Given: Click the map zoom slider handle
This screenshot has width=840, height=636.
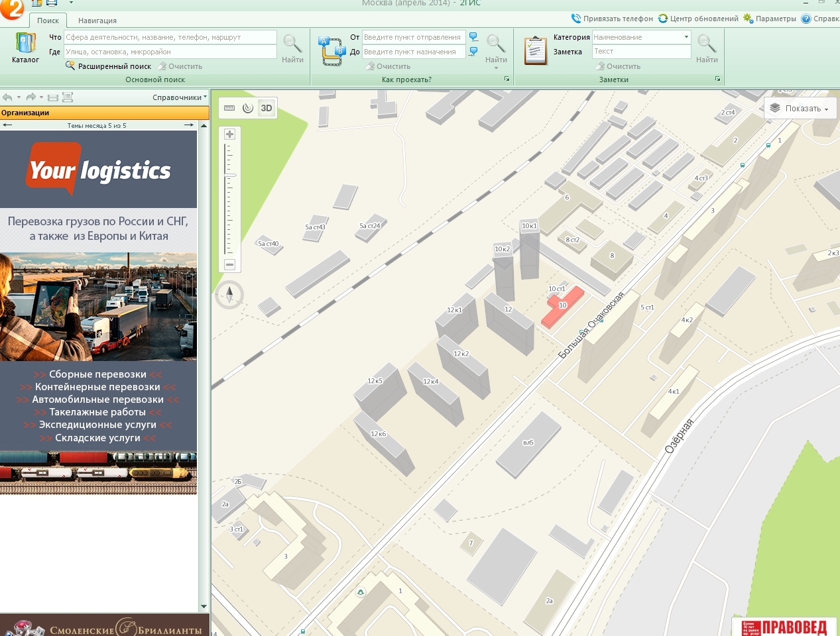Looking at the screenshot, I should point(231,176).
